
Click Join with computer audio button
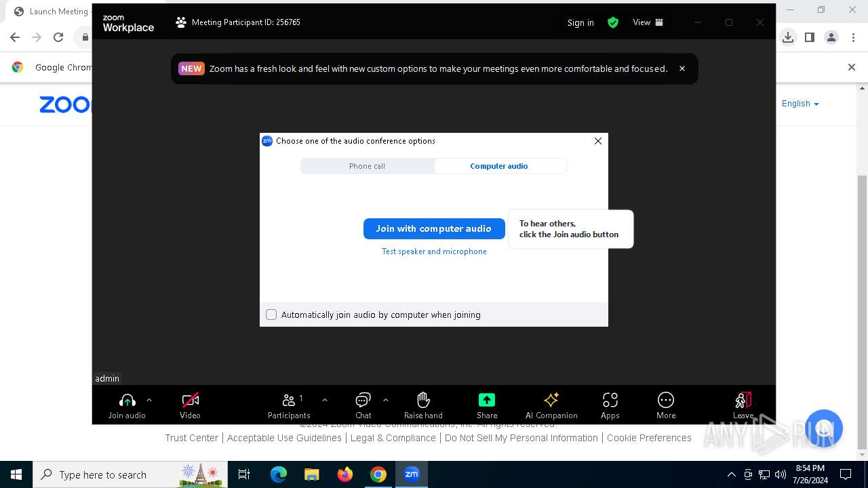pos(434,228)
